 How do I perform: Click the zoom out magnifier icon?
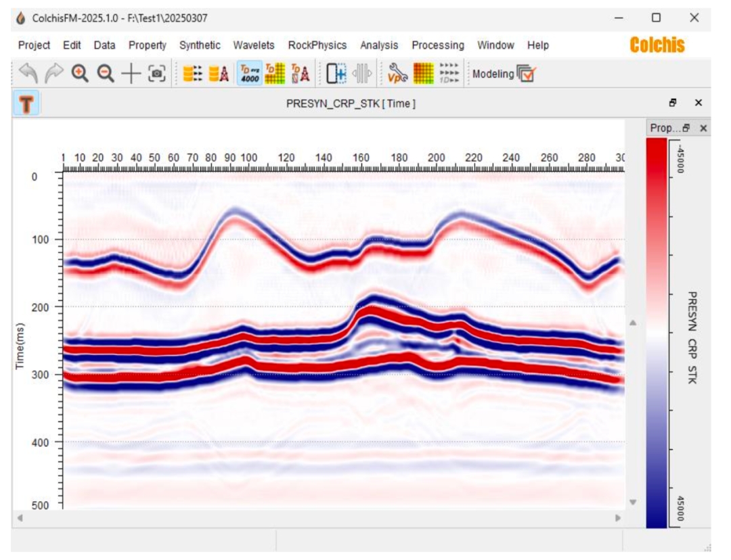106,74
